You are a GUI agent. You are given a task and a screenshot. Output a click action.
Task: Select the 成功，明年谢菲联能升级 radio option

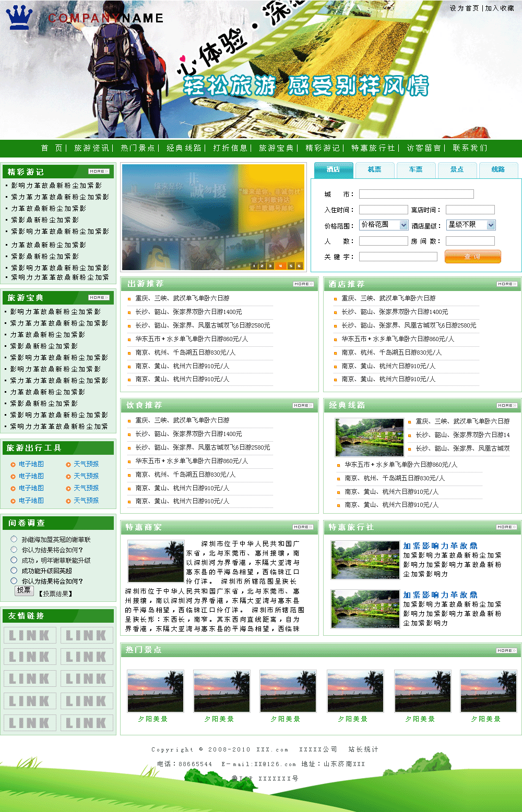coord(14,560)
